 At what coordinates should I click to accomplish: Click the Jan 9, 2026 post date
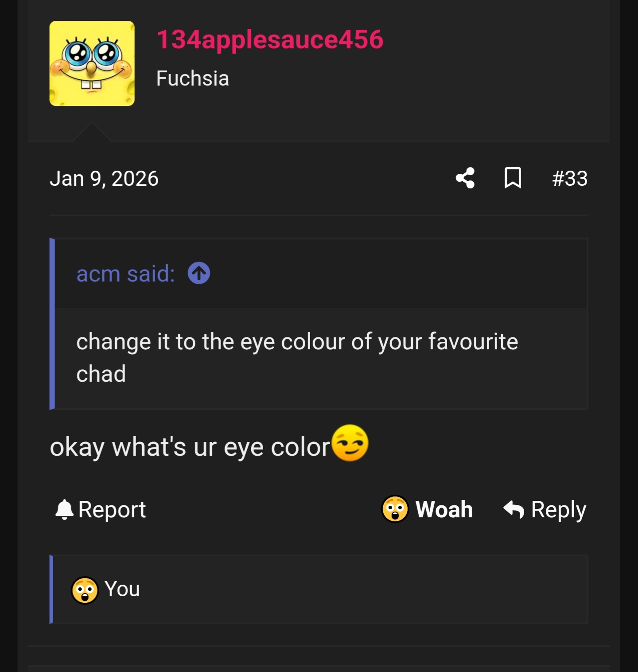click(x=104, y=179)
